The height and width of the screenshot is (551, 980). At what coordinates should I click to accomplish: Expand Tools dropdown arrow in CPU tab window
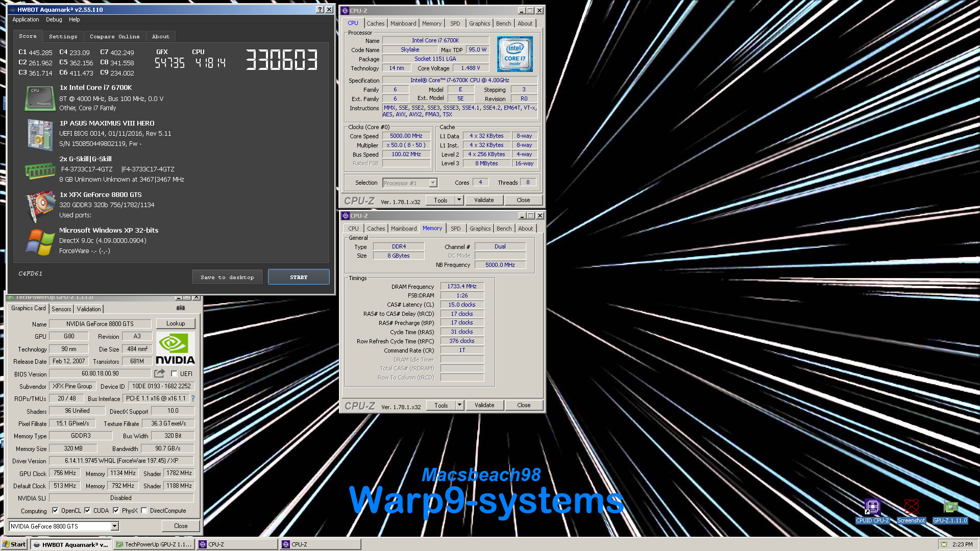[459, 200]
